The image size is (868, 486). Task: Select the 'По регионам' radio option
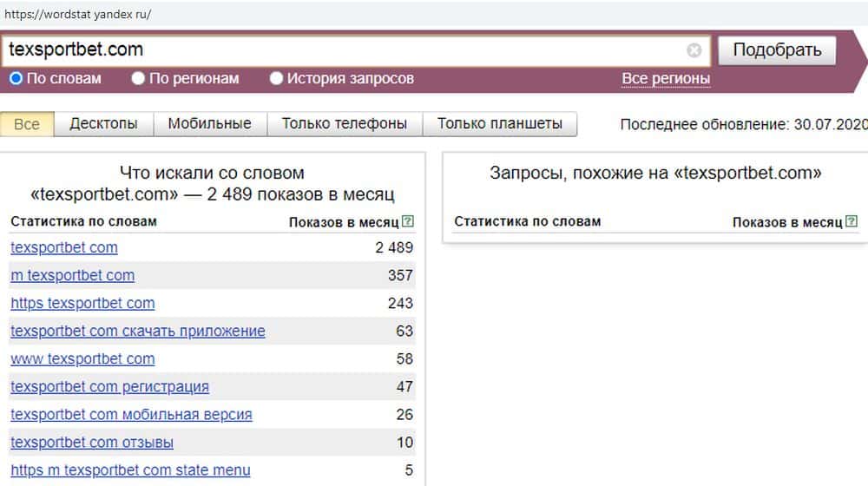(x=139, y=79)
